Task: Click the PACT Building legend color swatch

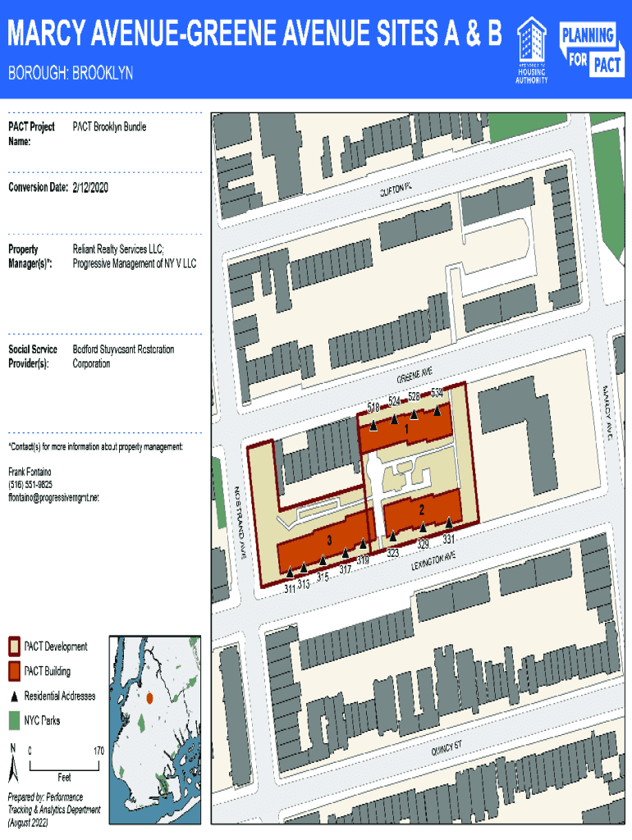Action: point(15,671)
